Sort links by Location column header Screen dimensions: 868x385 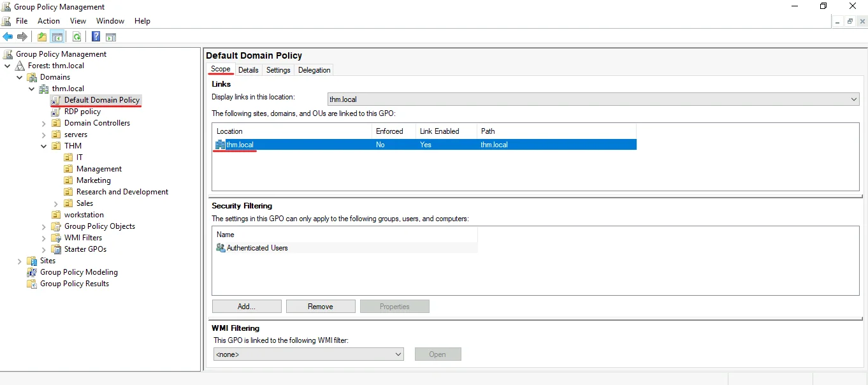(293, 131)
